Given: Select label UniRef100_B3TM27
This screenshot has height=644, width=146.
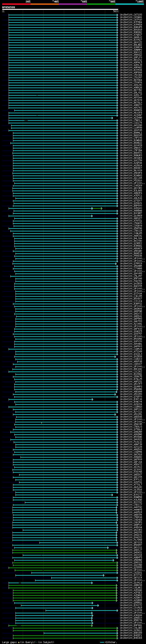Looking at the screenshot, I should pos(131,40).
